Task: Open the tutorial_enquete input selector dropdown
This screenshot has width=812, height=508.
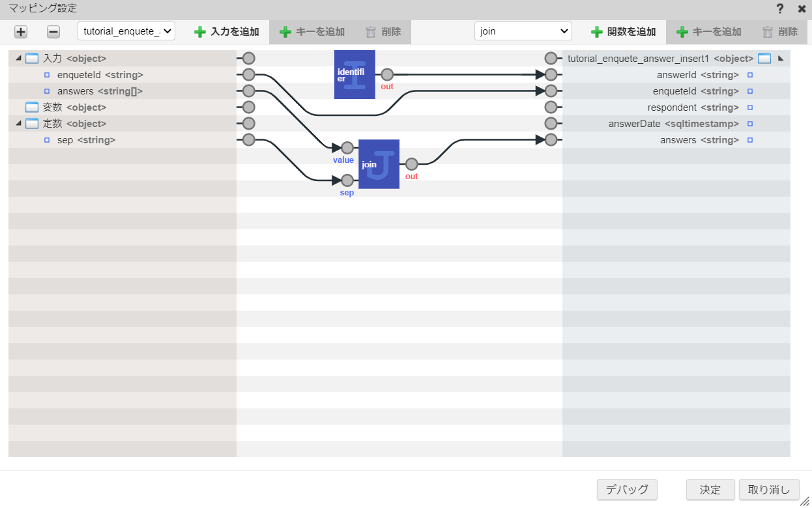Action: (x=126, y=31)
